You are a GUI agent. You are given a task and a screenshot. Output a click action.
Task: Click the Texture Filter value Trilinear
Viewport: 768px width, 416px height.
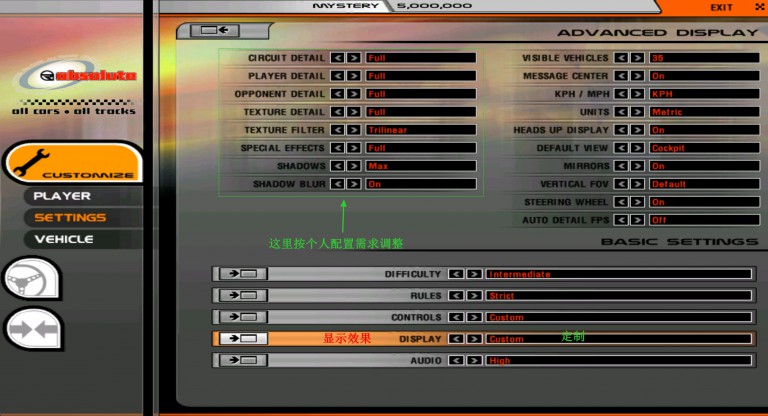tap(421, 130)
